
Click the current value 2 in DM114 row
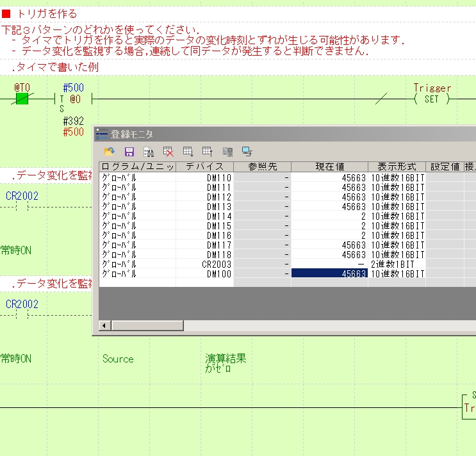330,216
